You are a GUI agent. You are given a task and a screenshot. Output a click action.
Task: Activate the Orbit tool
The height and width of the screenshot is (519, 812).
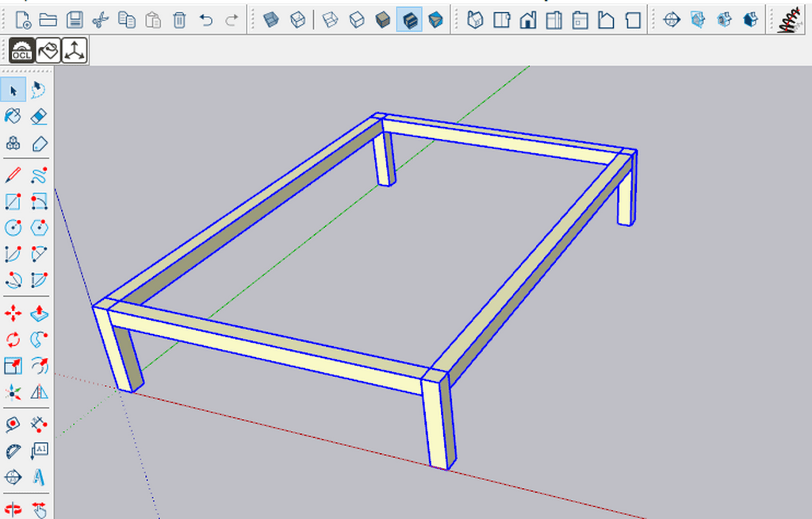click(x=13, y=509)
